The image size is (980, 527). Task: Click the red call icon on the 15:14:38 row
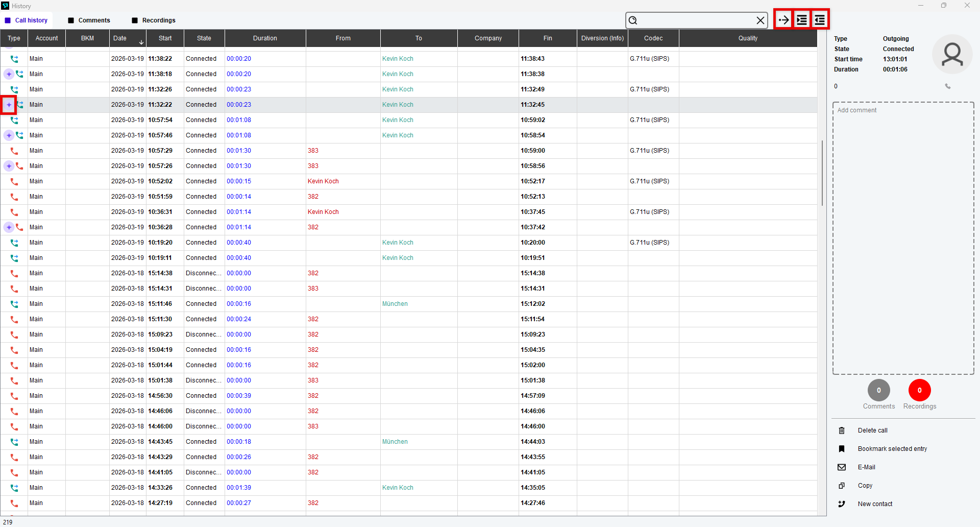(x=14, y=273)
